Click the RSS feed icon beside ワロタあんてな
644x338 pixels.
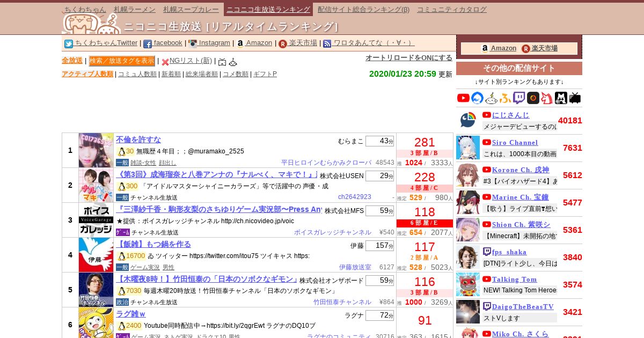(327, 44)
